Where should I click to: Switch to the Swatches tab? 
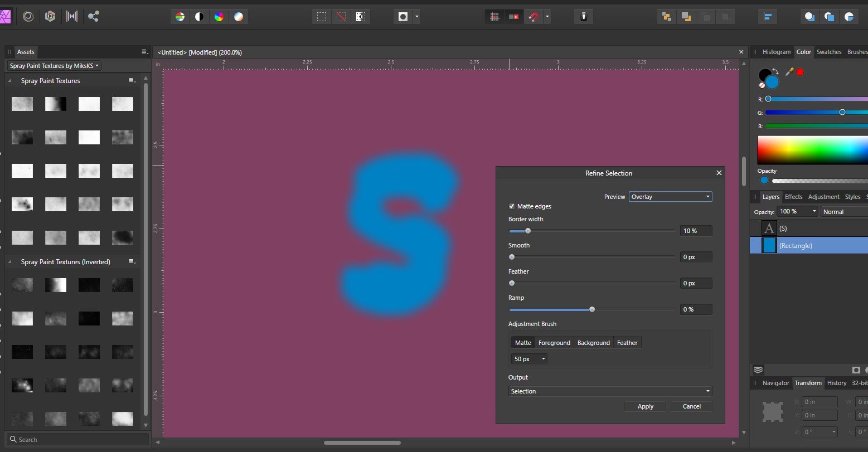tap(828, 52)
